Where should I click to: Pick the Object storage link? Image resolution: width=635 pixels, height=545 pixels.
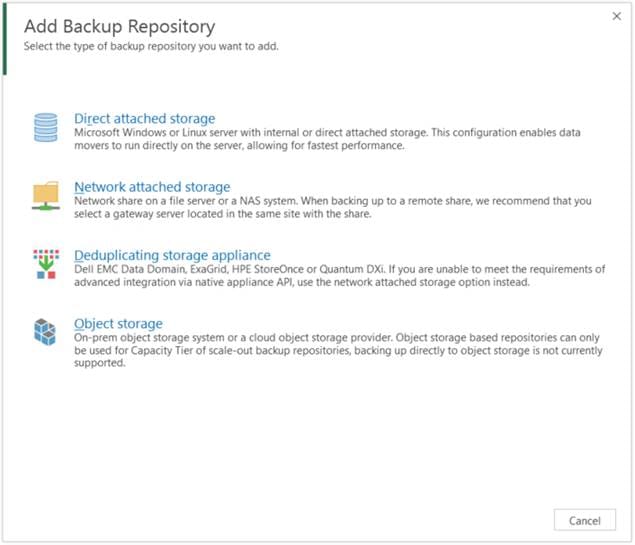coord(118,324)
